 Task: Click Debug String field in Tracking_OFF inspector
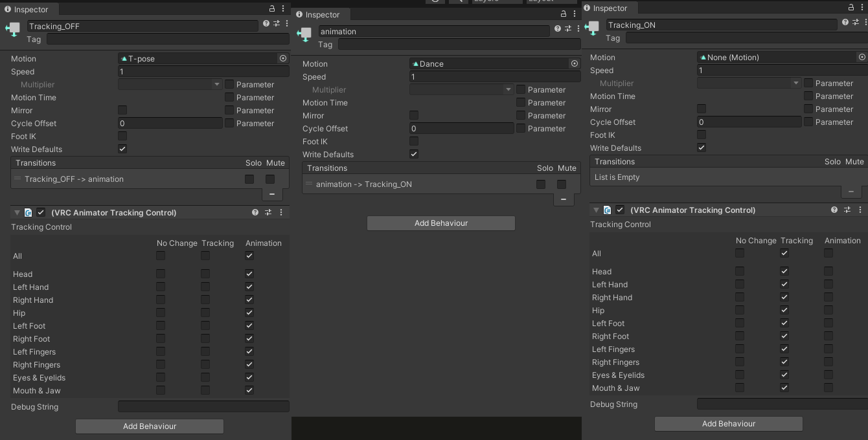203,406
